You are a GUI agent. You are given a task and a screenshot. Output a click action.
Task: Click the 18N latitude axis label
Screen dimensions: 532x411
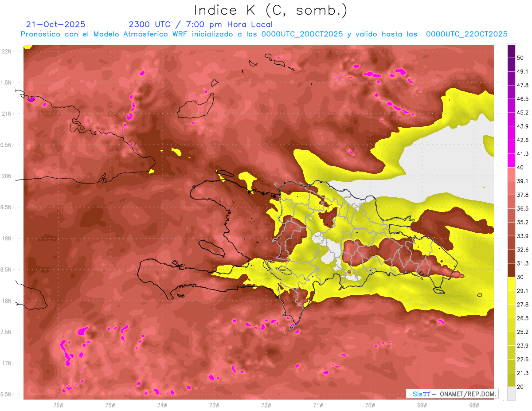[x=7, y=301]
